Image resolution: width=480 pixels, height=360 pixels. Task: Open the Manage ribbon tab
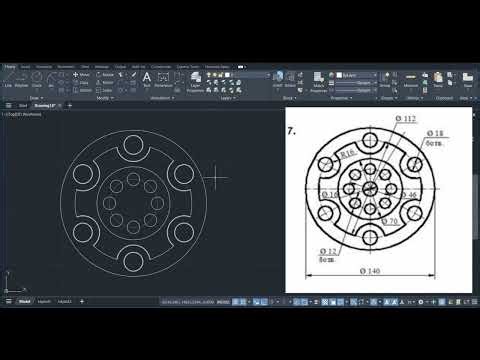[102, 67]
